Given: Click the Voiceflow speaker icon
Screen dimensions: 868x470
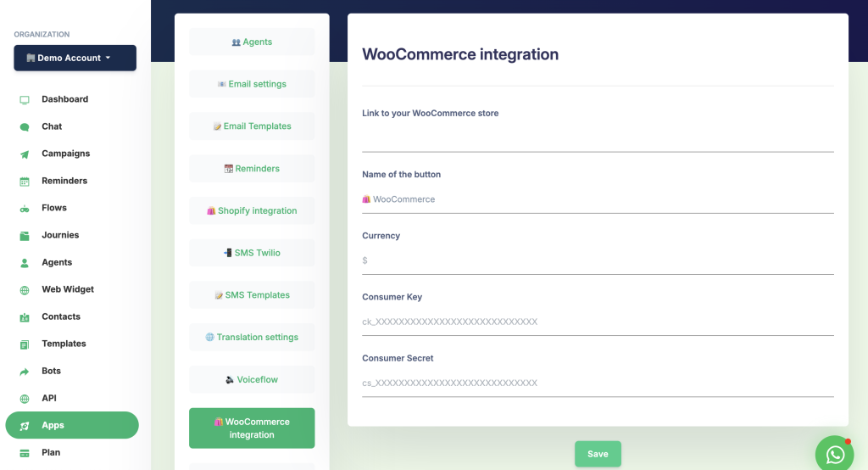Looking at the screenshot, I should click(230, 380).
